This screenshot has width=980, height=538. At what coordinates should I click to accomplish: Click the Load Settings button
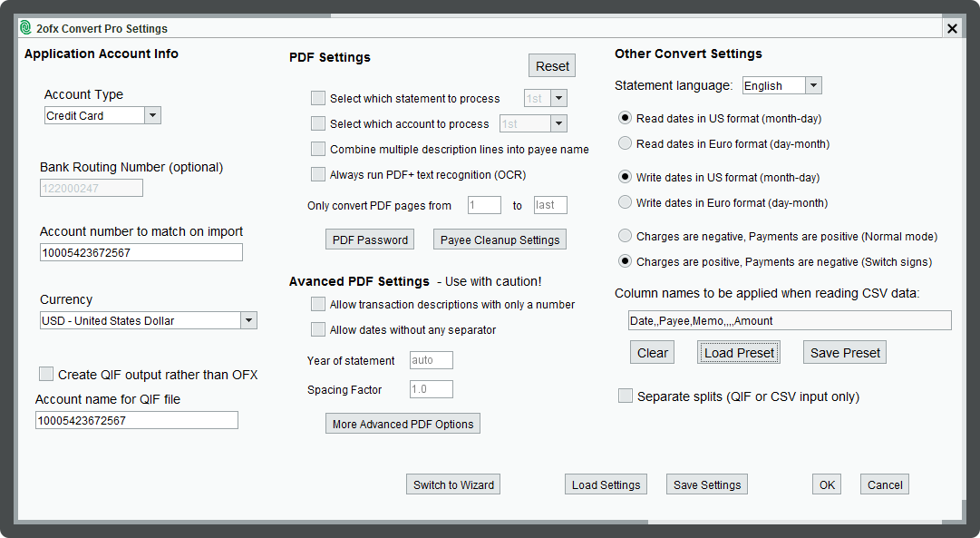point(606,484)
